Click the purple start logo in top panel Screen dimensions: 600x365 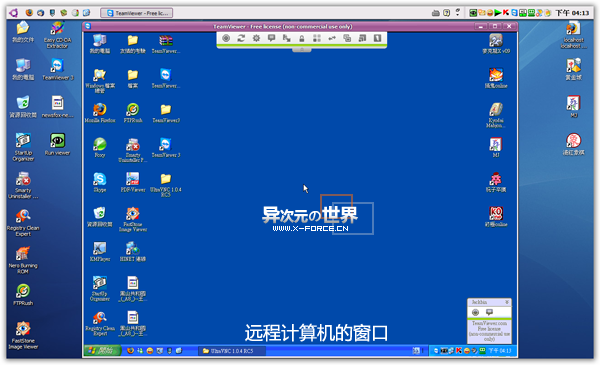[x=14, y=13]
